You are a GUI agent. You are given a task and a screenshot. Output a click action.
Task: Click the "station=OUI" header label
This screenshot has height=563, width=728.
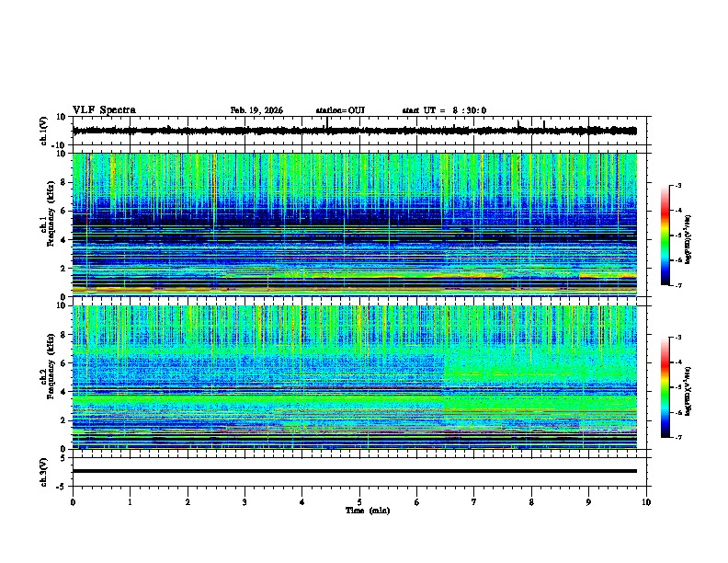pyautogui.click(x=340, y=110)
